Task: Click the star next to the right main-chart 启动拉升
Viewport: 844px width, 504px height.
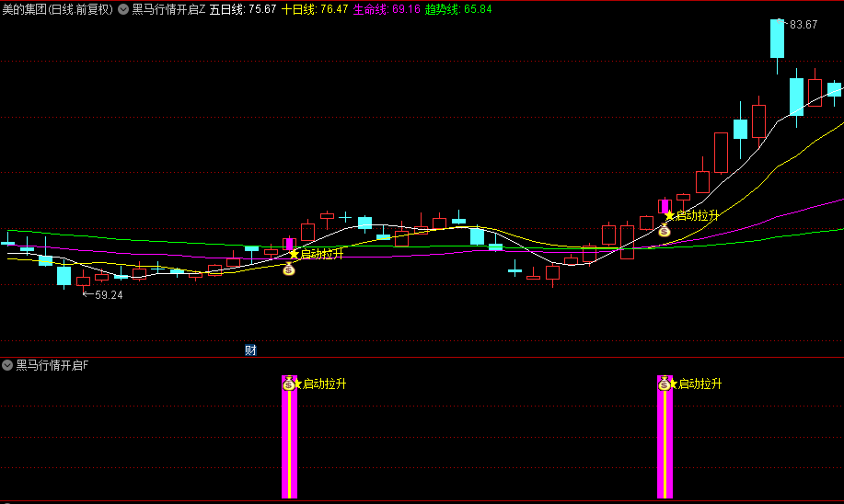Action: (x=669, y=216)
